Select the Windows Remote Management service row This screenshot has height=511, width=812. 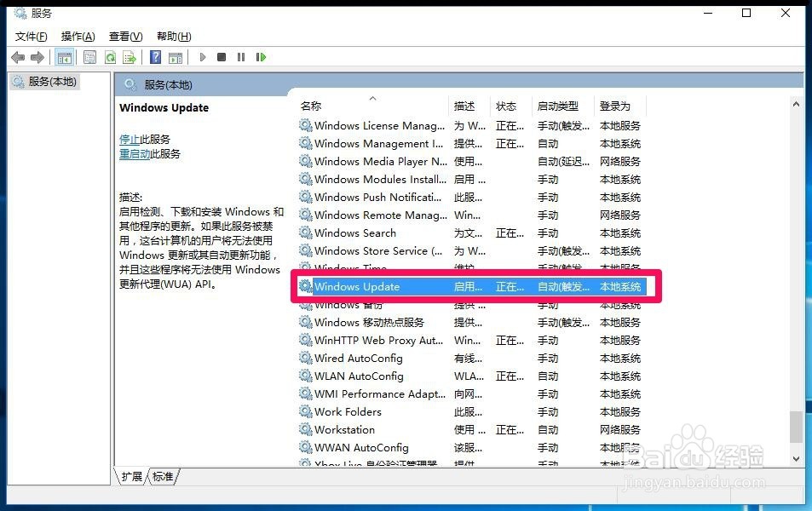pyautogui.click(x=471, y=215)
